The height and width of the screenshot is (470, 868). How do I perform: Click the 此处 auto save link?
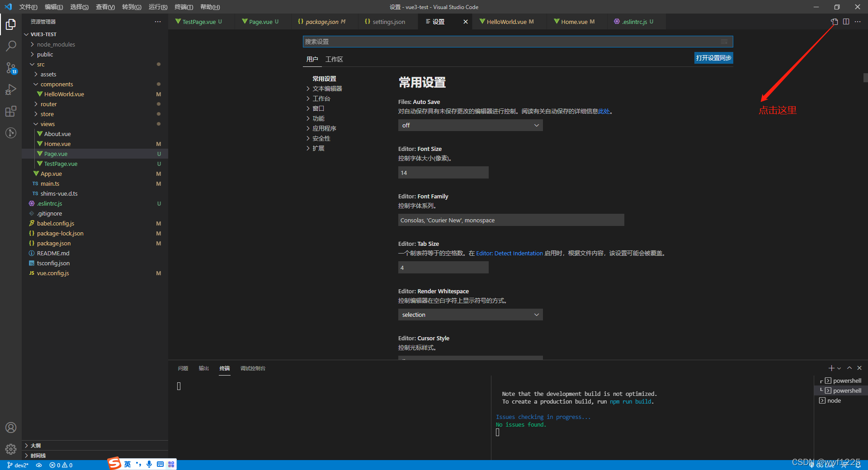click(604, 111)
